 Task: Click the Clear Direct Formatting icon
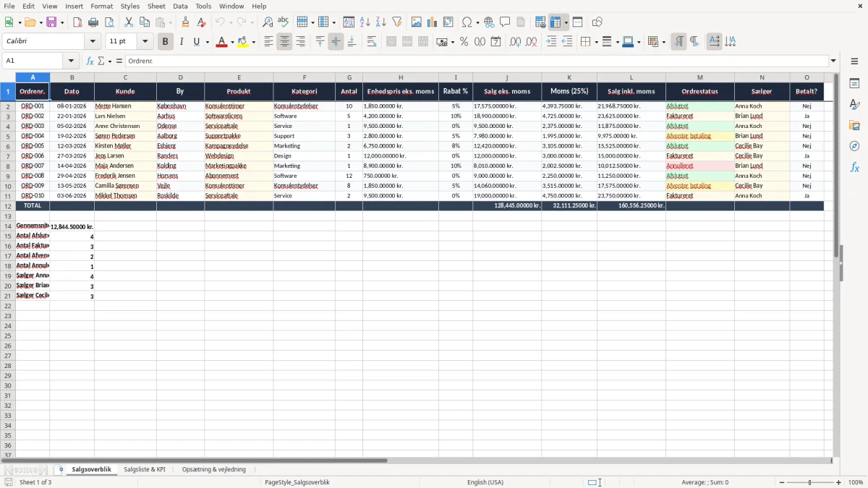click(201, 22)
